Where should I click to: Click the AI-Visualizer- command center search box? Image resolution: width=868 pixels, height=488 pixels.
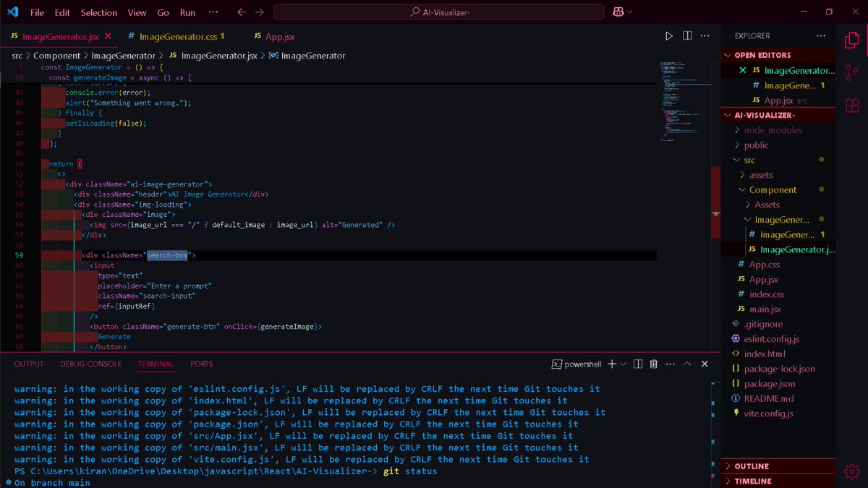[x=439, y=12]
